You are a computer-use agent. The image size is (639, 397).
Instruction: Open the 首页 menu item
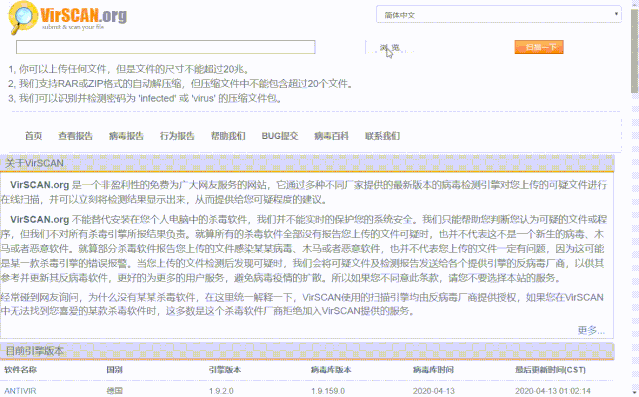tap(33, 136)
